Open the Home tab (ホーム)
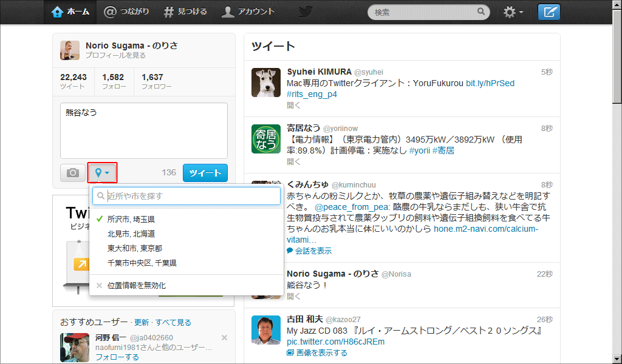Image resolution: width=622 pixels, height=364 pixels. click(70, 12)
